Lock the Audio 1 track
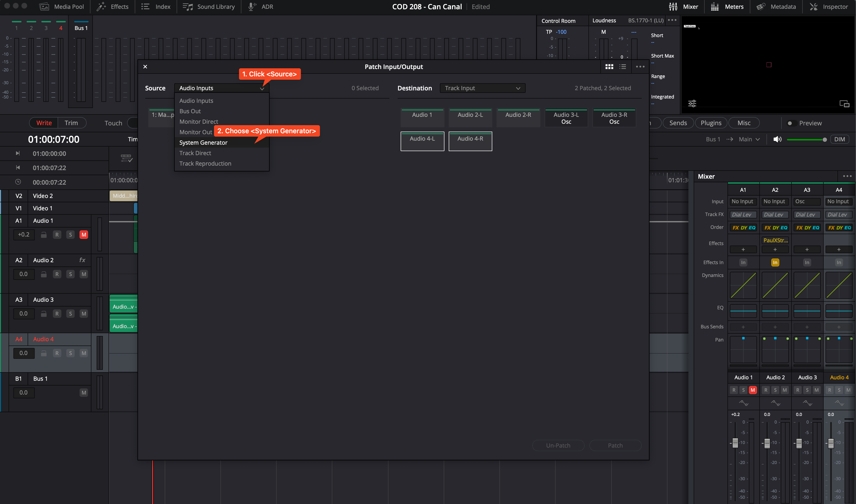Screen dimensions: 856x504 44,235
